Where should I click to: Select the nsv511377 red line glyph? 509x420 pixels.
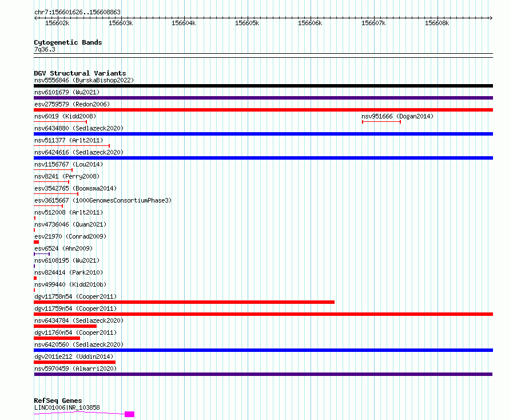[x=71, y=146]
